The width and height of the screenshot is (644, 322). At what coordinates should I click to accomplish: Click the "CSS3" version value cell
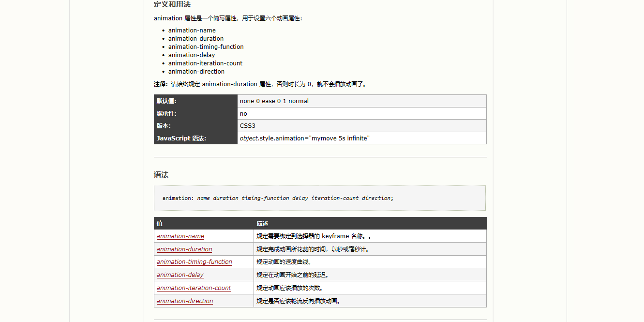pyautogui.click(x=248, y=126)
